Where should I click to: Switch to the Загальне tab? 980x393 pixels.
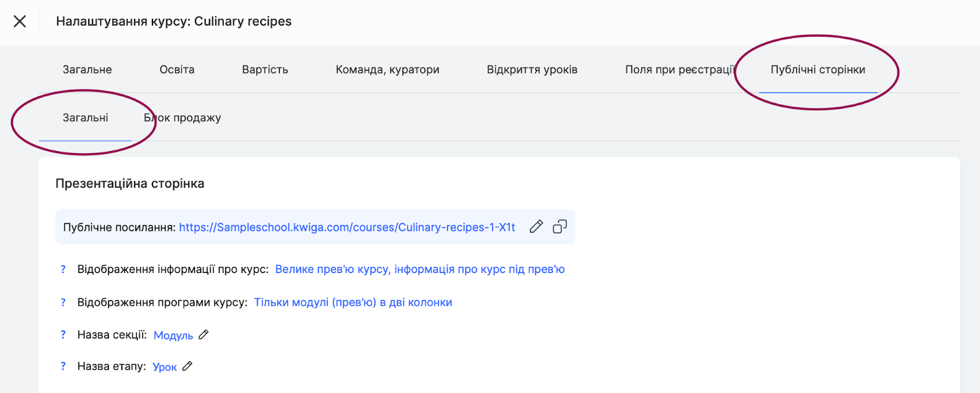tap(87, 70)
